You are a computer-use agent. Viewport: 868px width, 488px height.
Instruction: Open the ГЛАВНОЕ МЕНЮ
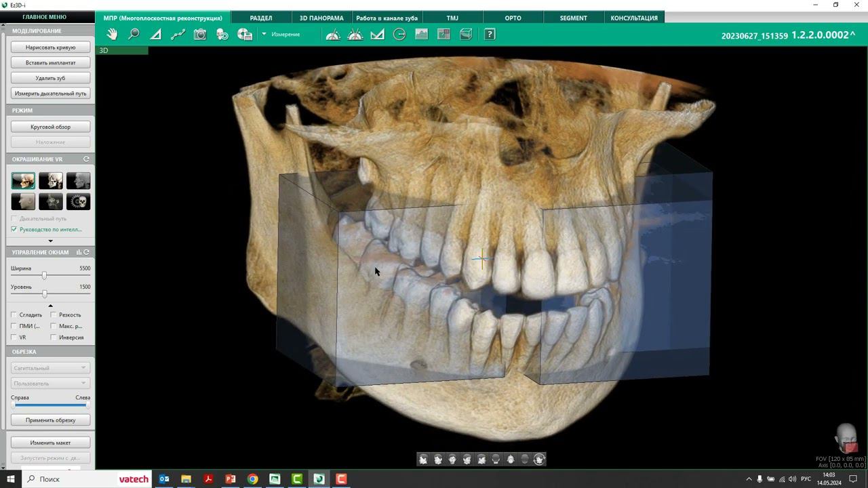pyautogui.click(x=45, y=17)
